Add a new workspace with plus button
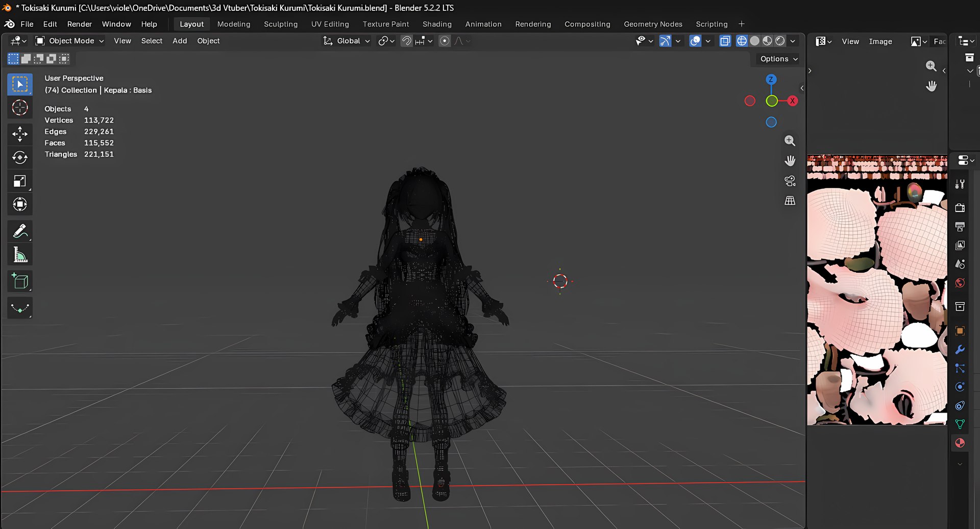Screen dimensions: 980x529 [x=742, y=24]
